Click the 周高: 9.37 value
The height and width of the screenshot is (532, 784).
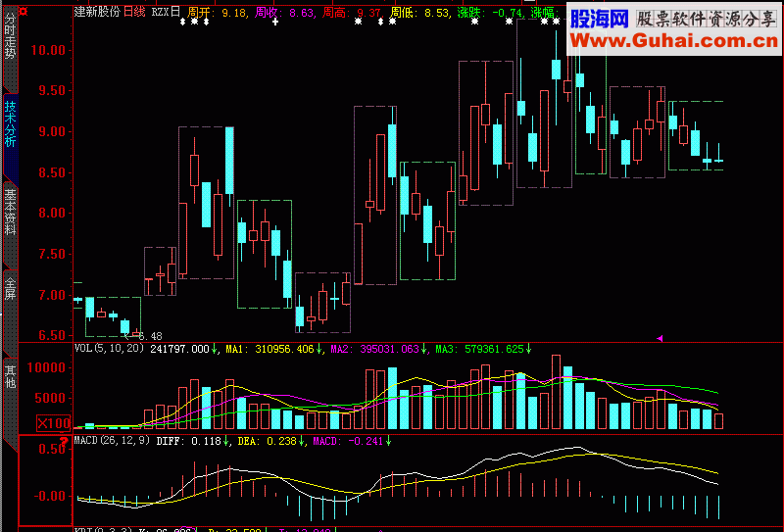click(353, 12)
